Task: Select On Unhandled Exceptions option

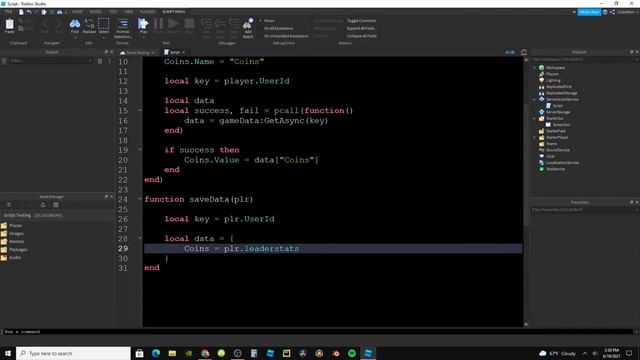Action: (x=286, y=36)
